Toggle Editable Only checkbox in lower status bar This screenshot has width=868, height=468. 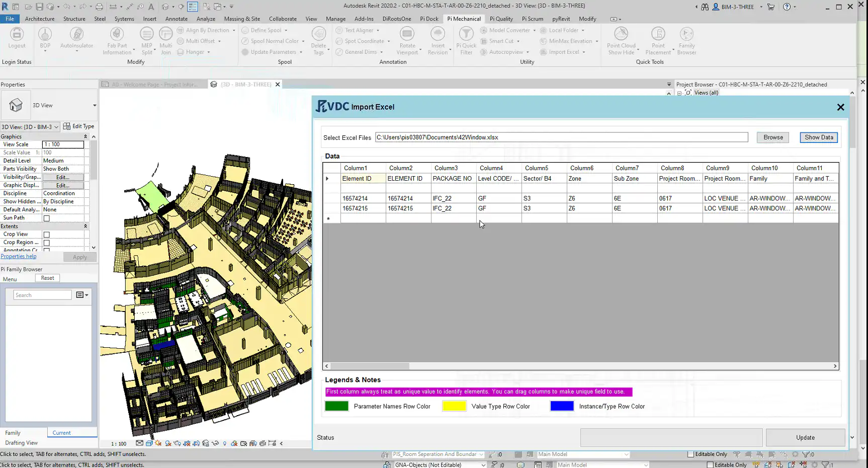pyautogui.click(x=710, y=465)
